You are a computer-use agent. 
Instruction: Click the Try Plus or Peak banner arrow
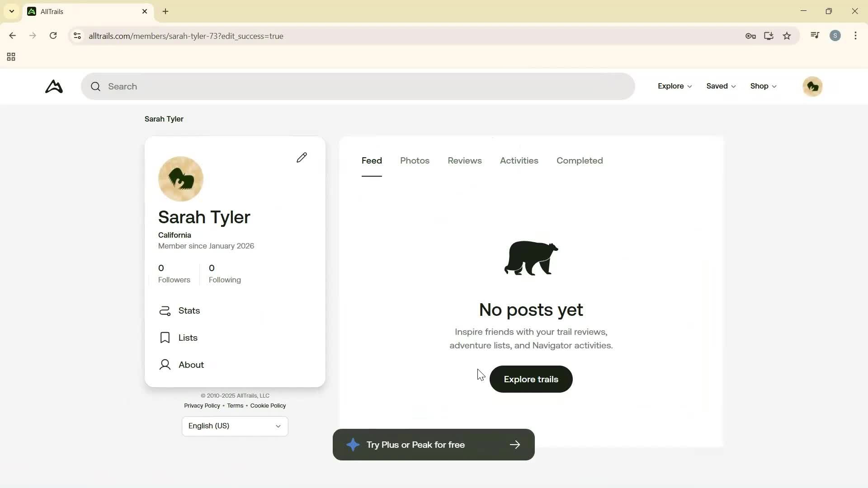(x=515, y=445)
